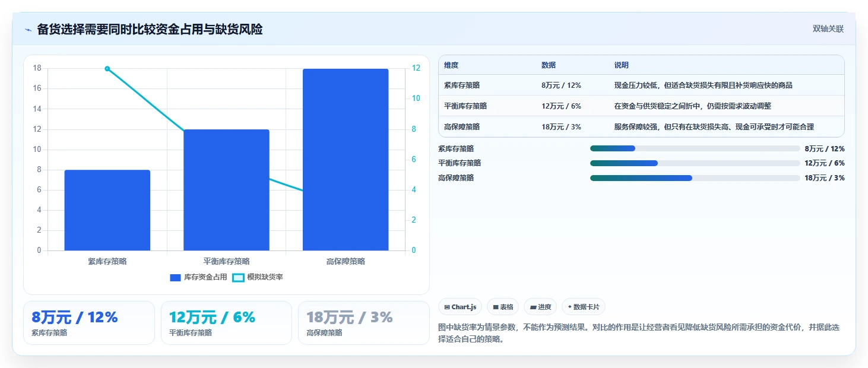Click the description starting 现金压力较低
The height and width of the screenshot is (368, 868).
704,85
